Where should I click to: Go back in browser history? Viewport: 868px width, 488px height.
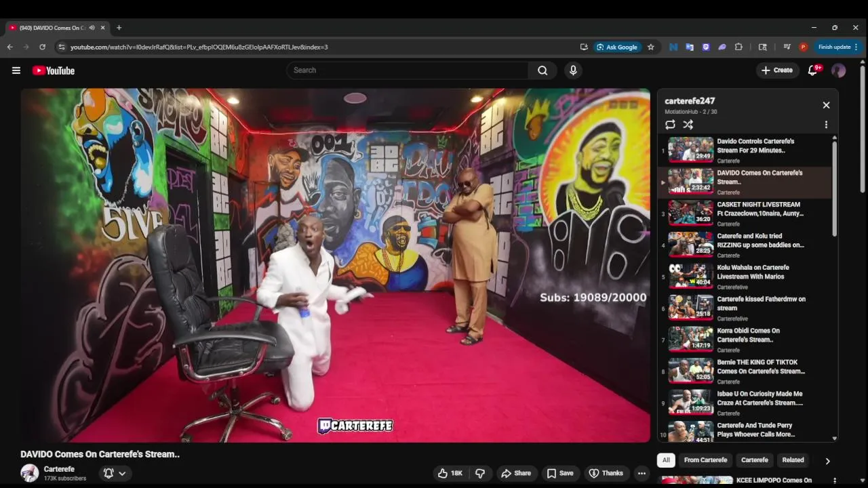[9, 47]
